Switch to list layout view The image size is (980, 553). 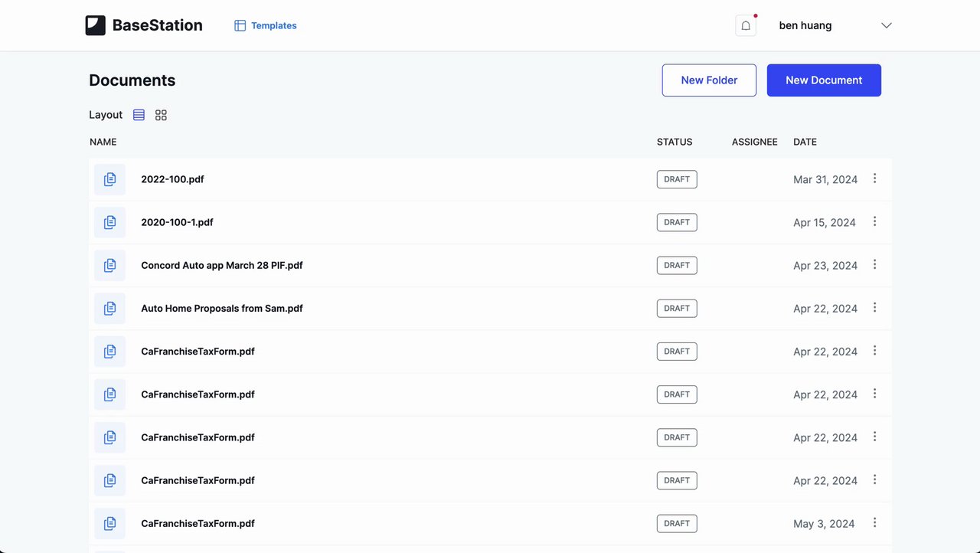(x=139, y=115)
